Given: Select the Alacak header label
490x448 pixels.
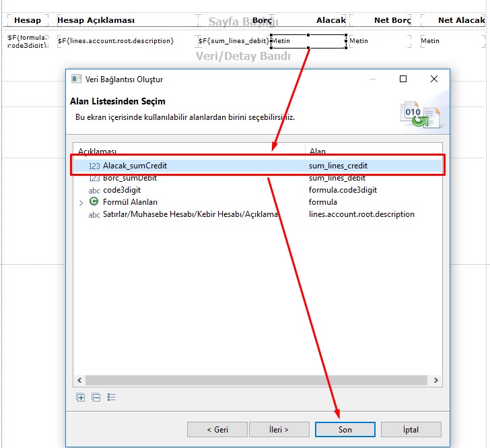Looking at the screenshot, I should [x=331, y=20].
